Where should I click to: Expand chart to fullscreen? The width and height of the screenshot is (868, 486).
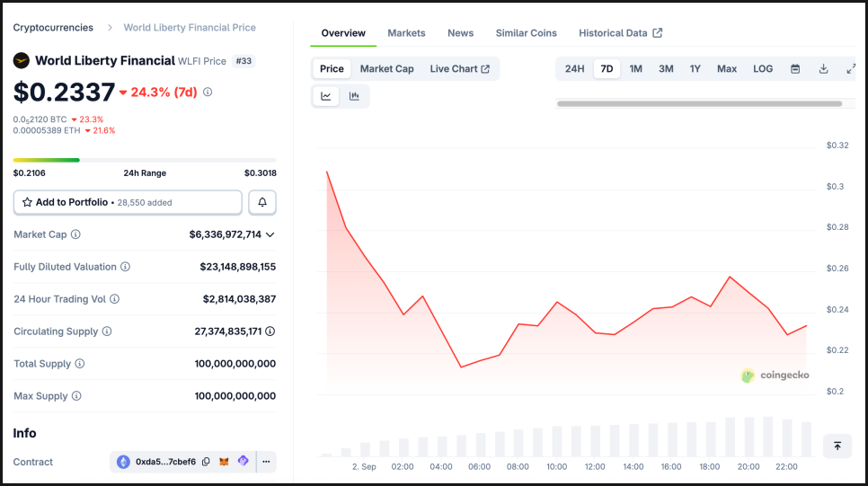point(851,68)
